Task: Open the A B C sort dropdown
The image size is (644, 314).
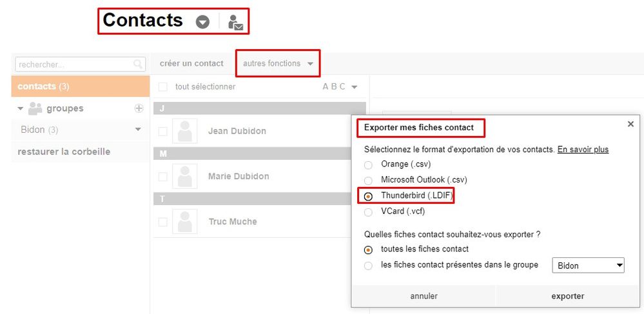Action: [340, 86]
